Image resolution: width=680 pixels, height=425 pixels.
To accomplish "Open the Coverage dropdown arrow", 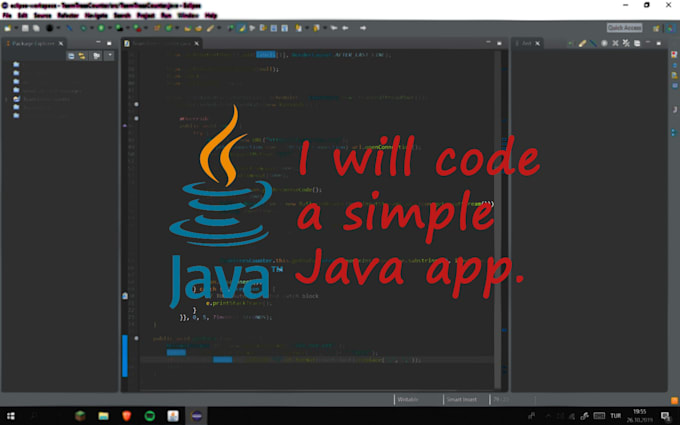I will pos(128,28).
